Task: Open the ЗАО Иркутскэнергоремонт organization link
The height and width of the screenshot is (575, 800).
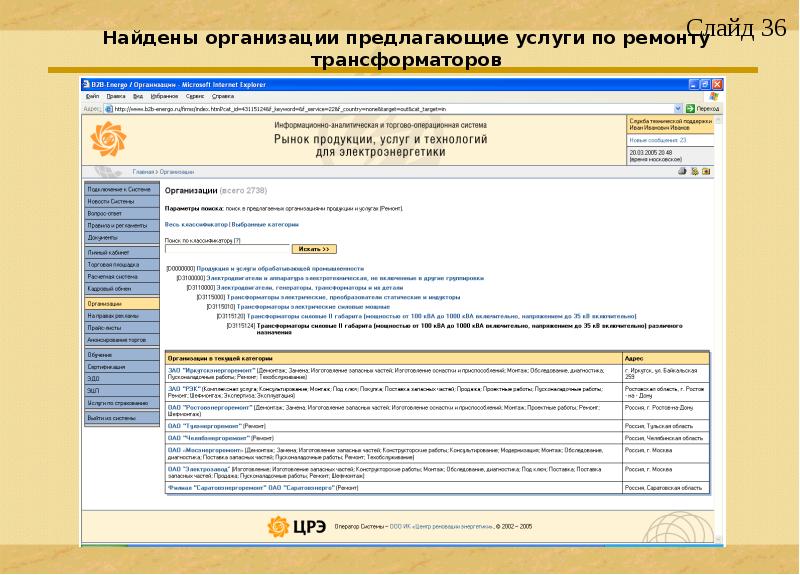Action: tap(211, 370)
